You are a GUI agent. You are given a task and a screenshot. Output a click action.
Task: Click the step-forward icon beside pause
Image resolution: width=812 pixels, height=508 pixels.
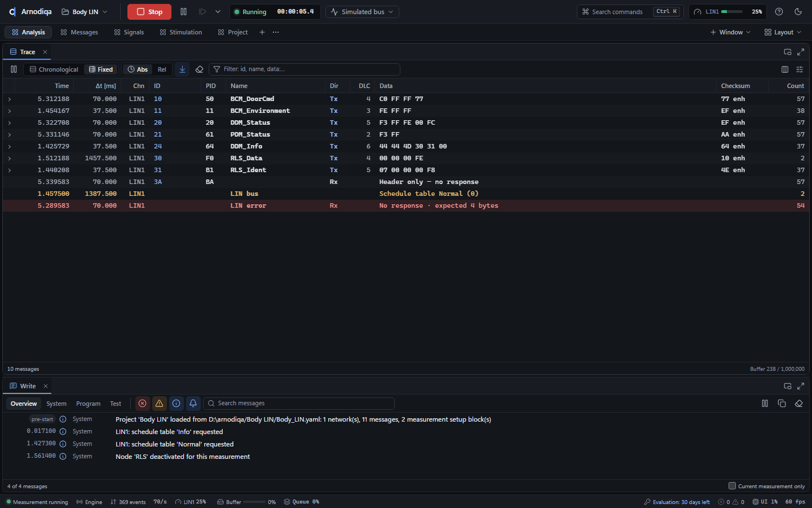coord(202,12)
